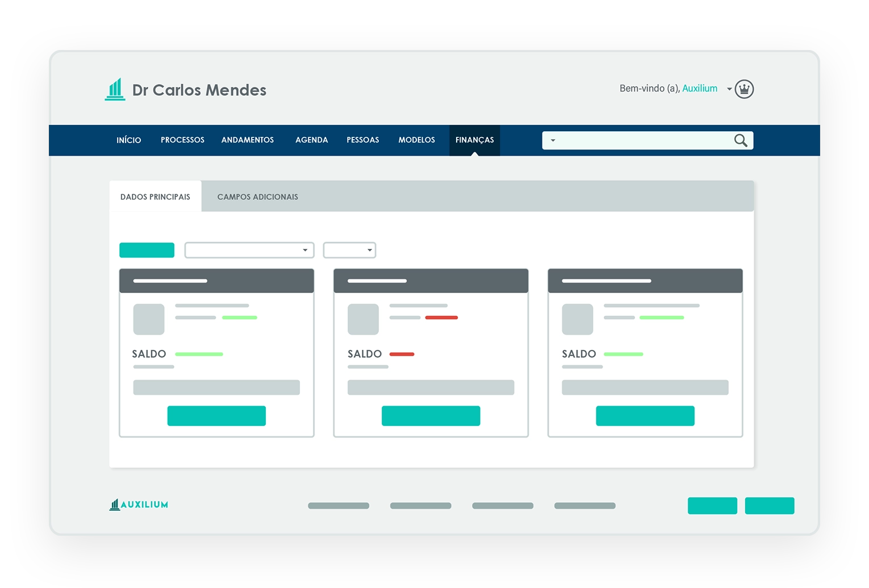
Task: Switch to the Campos Adicionais tab
Action: pyautogui.click(x=257, y=197)
